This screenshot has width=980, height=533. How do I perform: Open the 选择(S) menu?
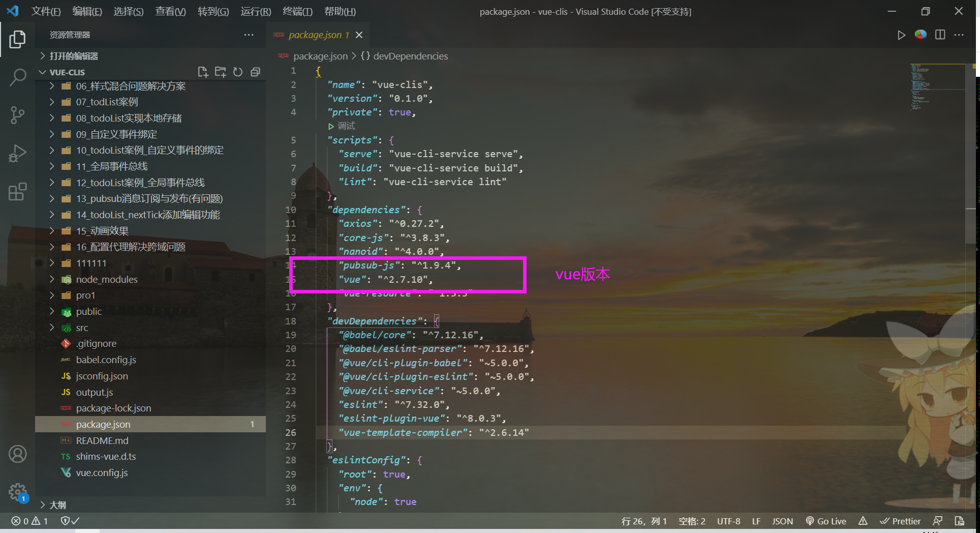click(x=128, y=11)
